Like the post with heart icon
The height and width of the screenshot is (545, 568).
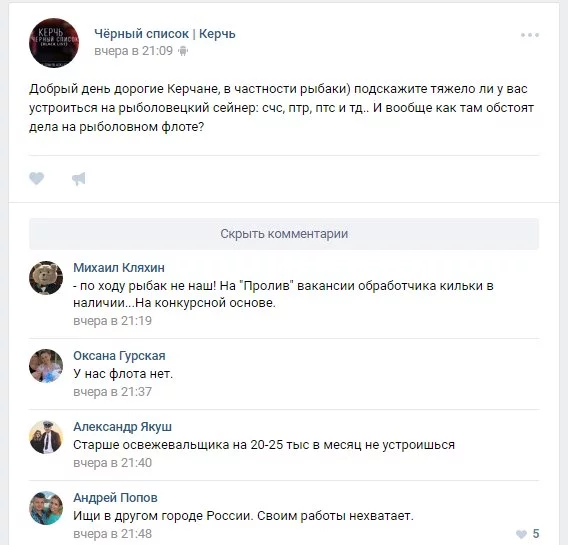point(37,178)
